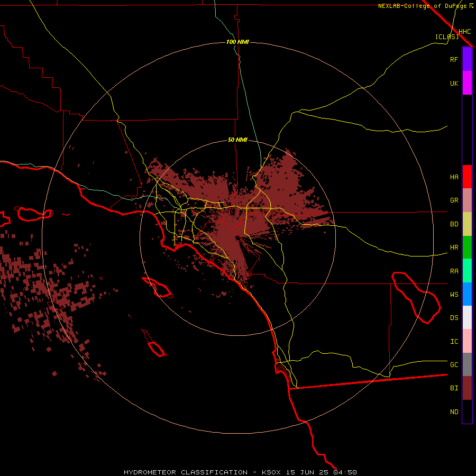Click the 'WS' legend label text

click(x=454, y=295)
